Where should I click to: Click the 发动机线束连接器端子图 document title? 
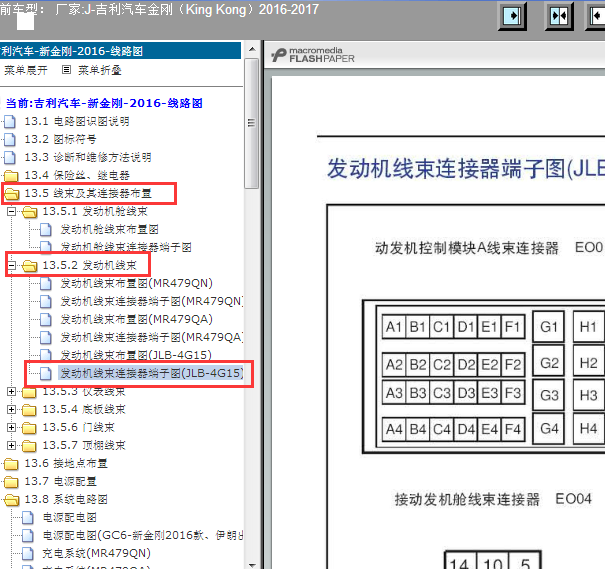(x=466, y=169)
